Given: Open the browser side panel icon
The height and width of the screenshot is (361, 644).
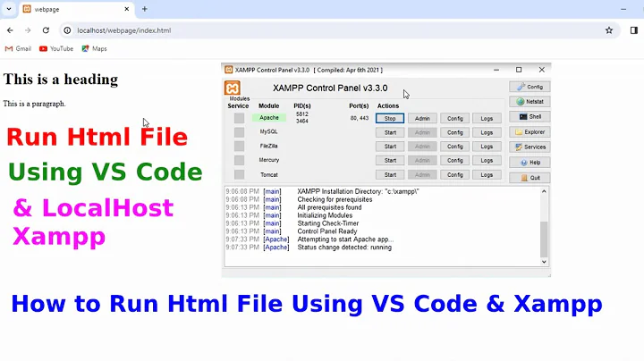Looking at the screenshot, I should pos(634,30).
